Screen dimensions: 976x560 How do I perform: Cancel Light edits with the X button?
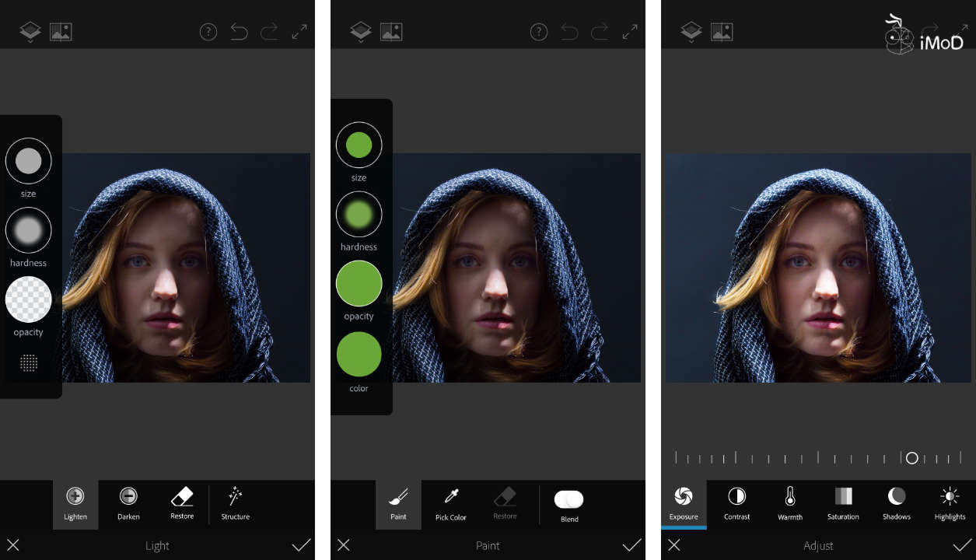point(13,545)
